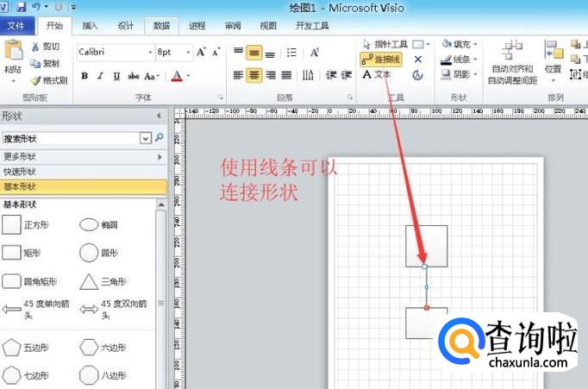Decrease font size with shrink font icon
Screen dimensions: 588x389
(x=216, y=52)
